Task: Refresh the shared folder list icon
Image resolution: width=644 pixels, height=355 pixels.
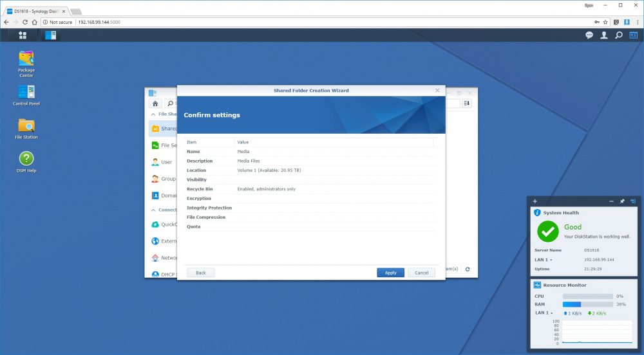Action: pyautogui.click(x=468, y=269)
